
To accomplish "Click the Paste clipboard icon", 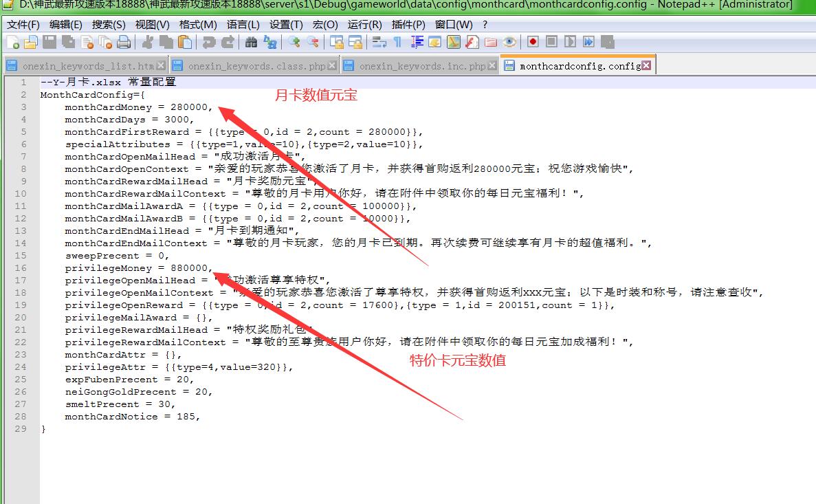I will (185, 42).
